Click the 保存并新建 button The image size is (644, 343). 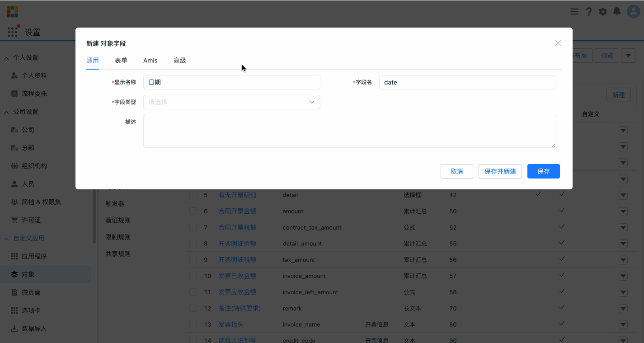click(500, 171)
